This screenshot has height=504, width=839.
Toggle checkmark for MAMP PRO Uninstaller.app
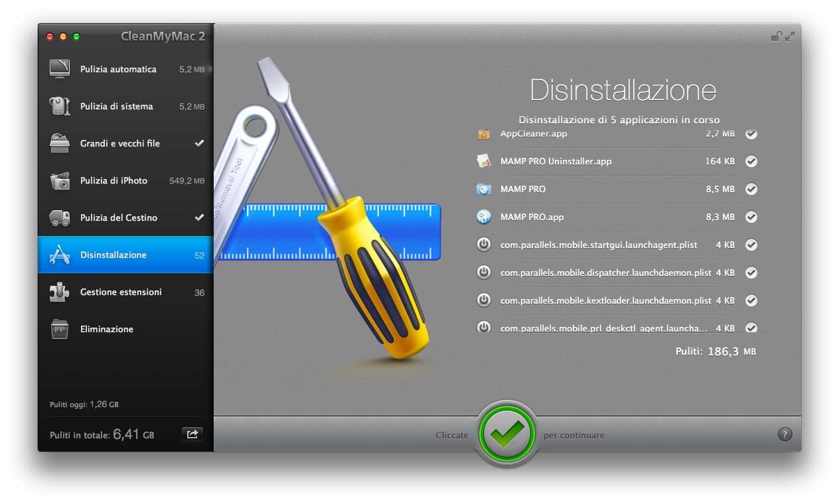pyautogui.click(x=751, y=161)
